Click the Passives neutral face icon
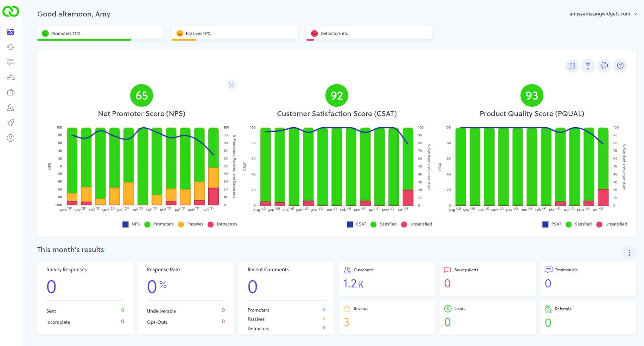Image resolution: width=644 pixels, height=346 pixels. tap(180, 34)
